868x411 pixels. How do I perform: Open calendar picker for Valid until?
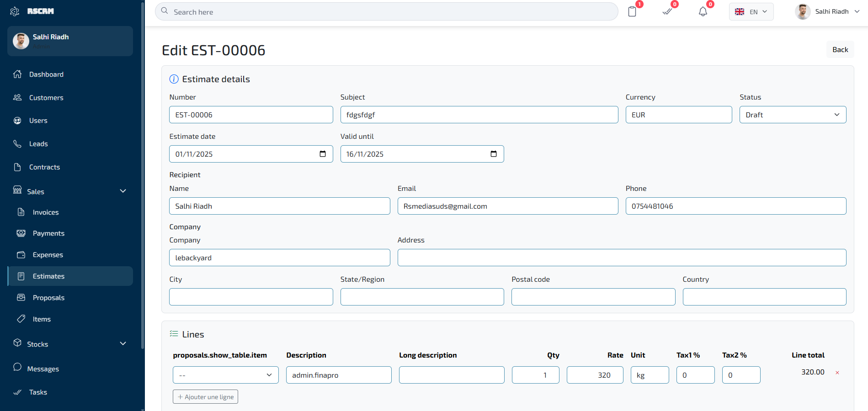tap(494, 154)
